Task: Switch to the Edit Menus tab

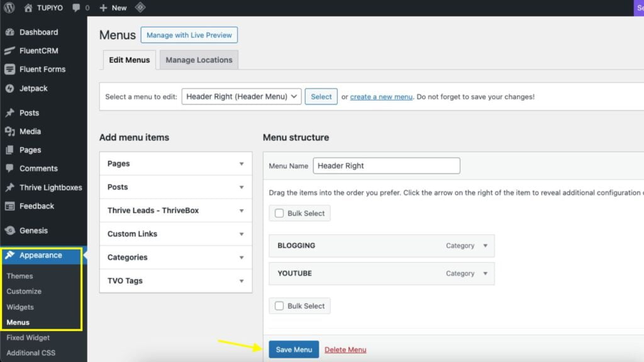Action: point(130,60)
